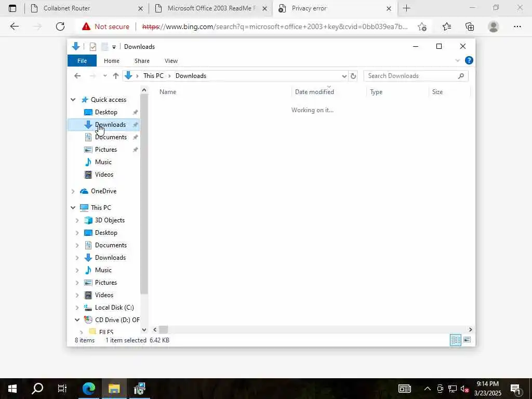Select Music under Quick access
The width and height of the screenshot is (532, 399).
(x=103, y=162)
